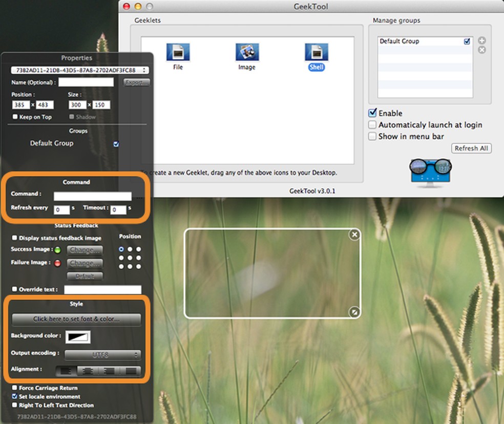Enable Automaticaly launch at login

372,124
